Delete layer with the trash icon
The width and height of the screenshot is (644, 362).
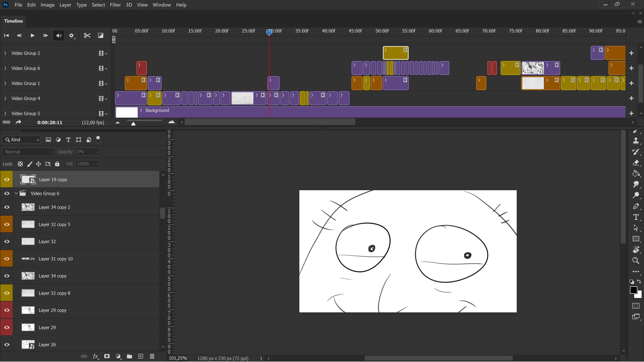[152, 356]
